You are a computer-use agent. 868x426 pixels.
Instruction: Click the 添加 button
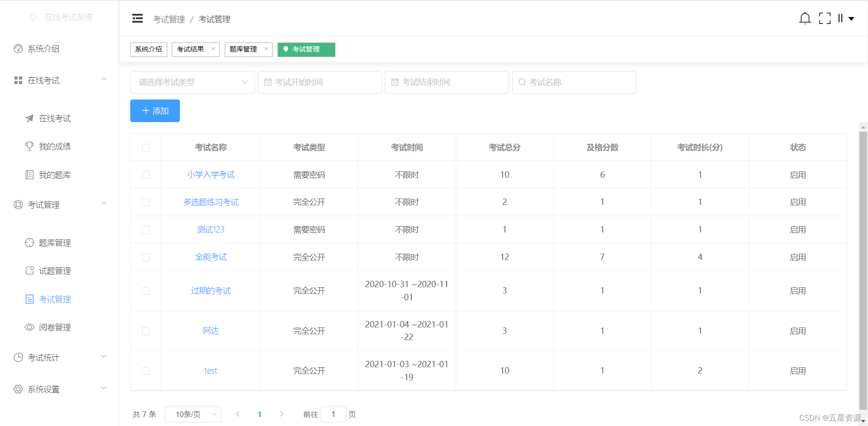[x=155, y=111]
